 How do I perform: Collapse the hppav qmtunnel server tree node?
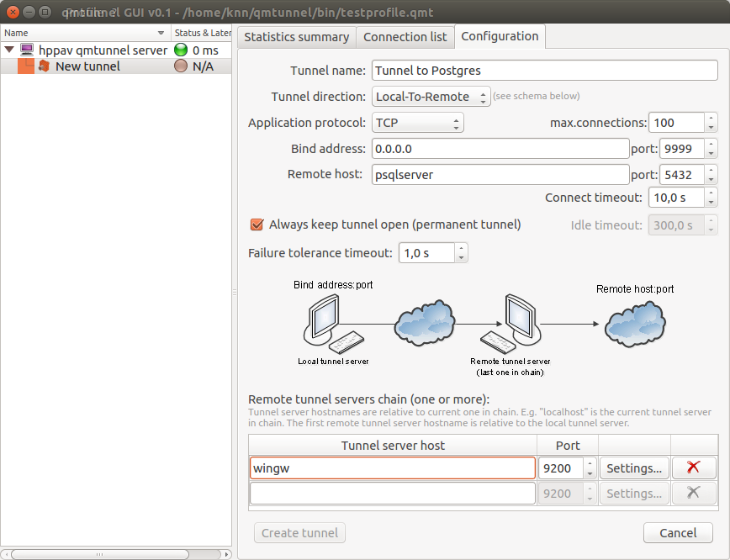pyautogui.click(x=9, y=49)
